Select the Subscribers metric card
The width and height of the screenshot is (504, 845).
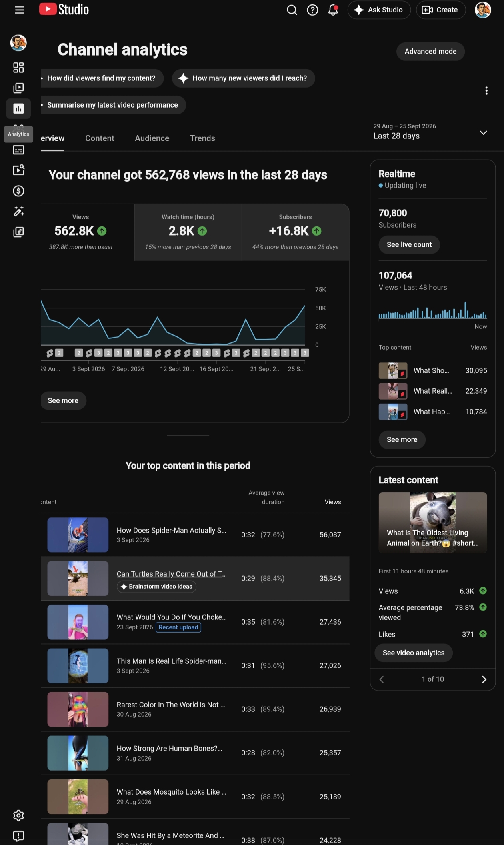[295, 232]
